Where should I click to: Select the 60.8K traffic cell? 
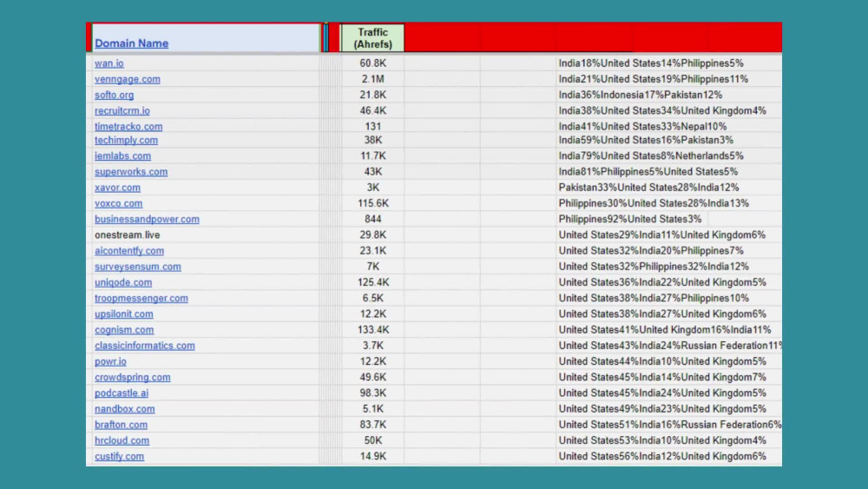coord(372,63)
